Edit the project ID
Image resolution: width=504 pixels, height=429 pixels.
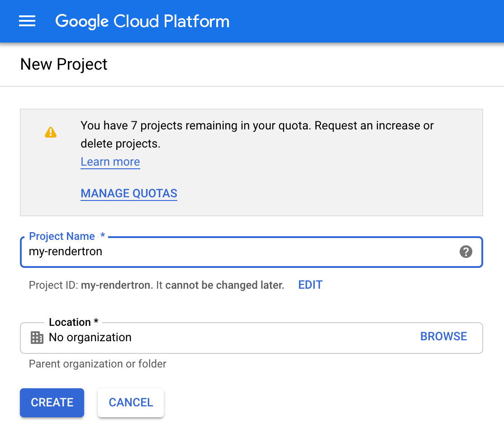[x=310, y=285]
